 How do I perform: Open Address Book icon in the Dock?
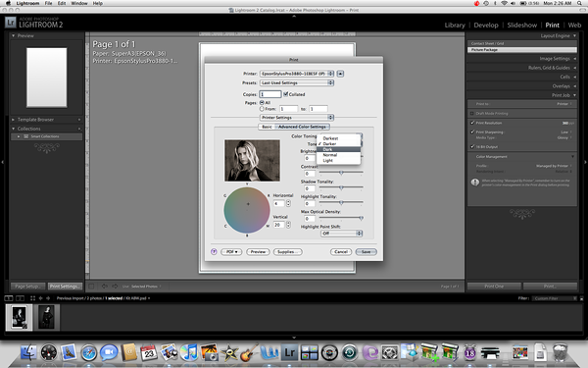click(129, 352)
